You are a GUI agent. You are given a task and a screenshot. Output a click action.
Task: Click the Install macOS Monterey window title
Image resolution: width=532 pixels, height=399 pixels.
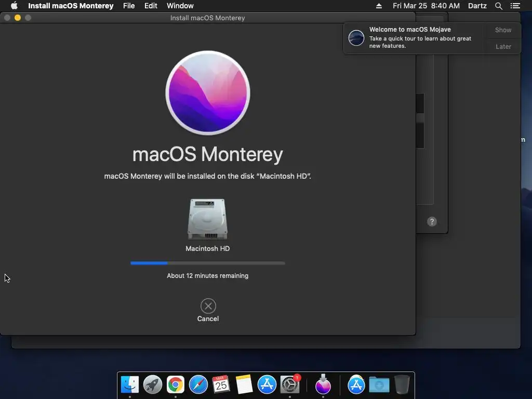coord(208,18)
